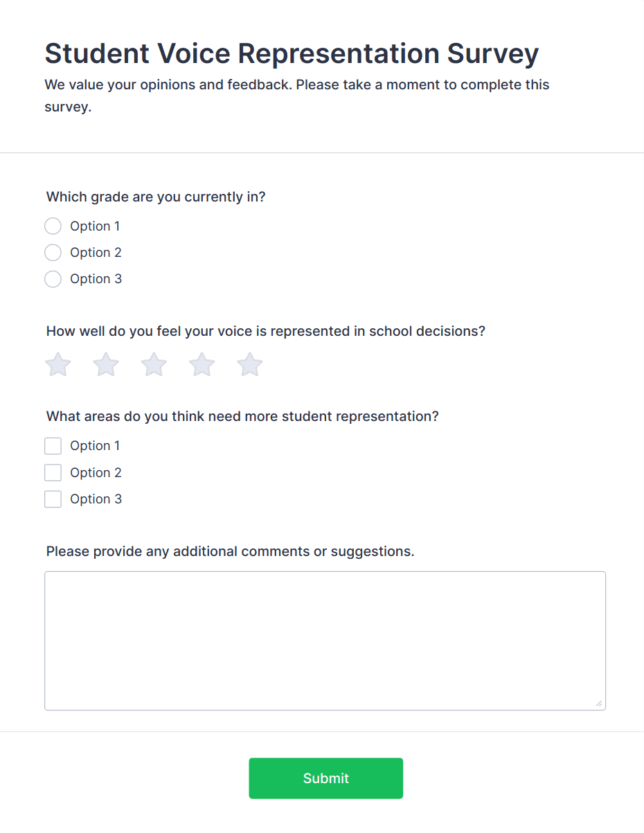Choose Option 2 under the grade question

pos(53,252)
